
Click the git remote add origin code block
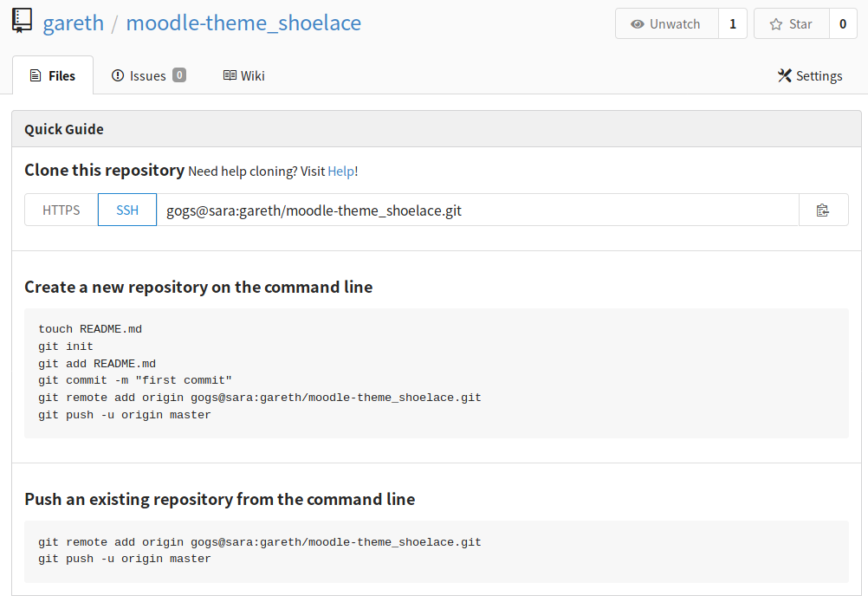[437, 551]
